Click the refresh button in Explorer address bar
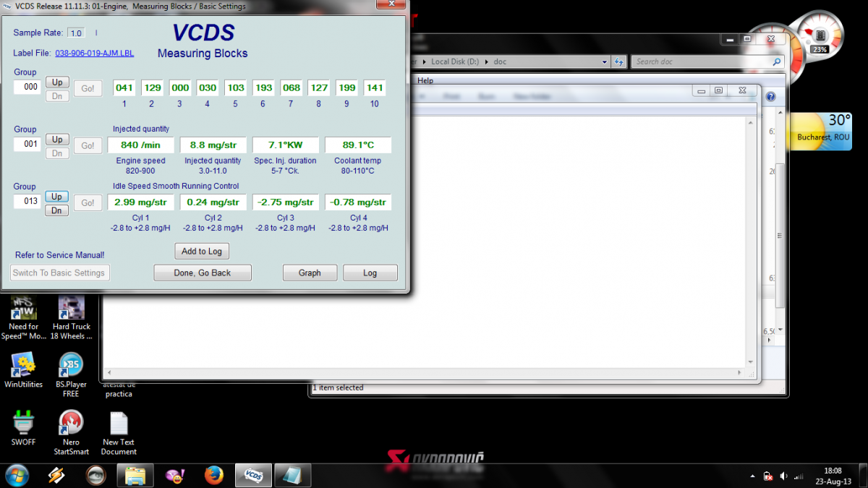 point(619,61)
